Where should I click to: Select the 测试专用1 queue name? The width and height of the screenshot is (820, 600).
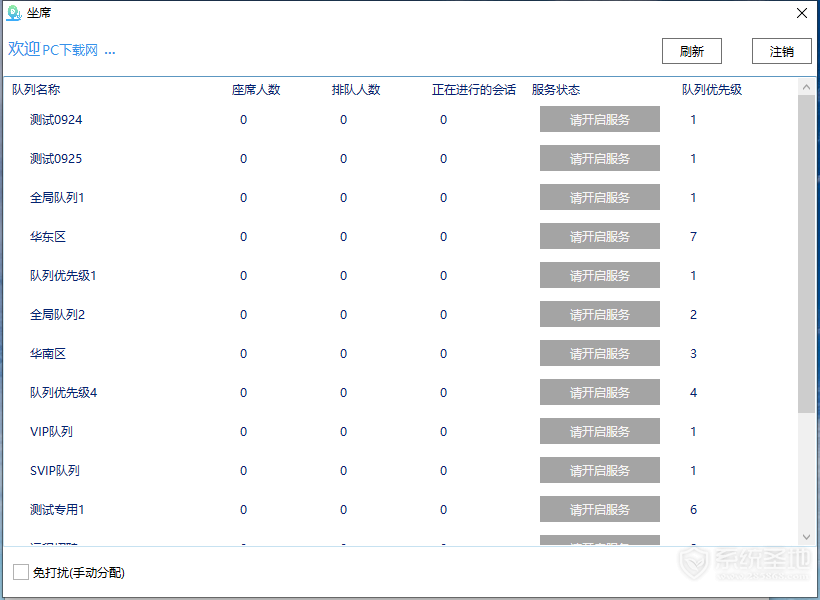[x=57, y=510]
